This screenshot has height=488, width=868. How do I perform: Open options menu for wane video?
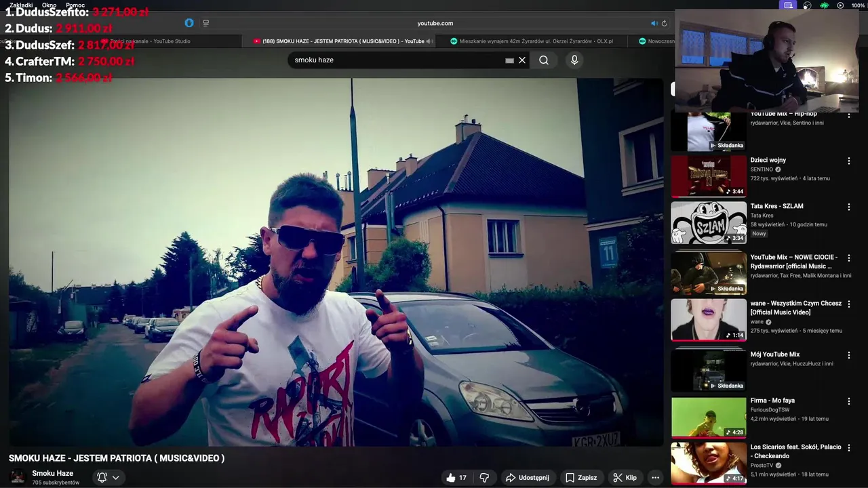click(848, 304)
